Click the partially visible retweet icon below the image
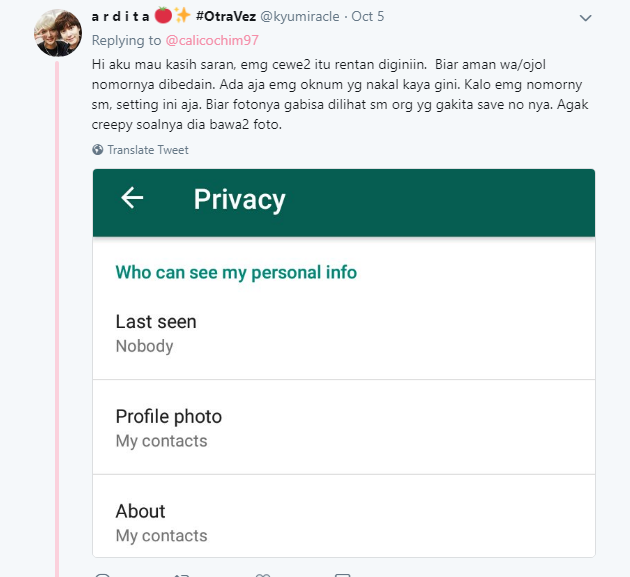 pos(182,575)
